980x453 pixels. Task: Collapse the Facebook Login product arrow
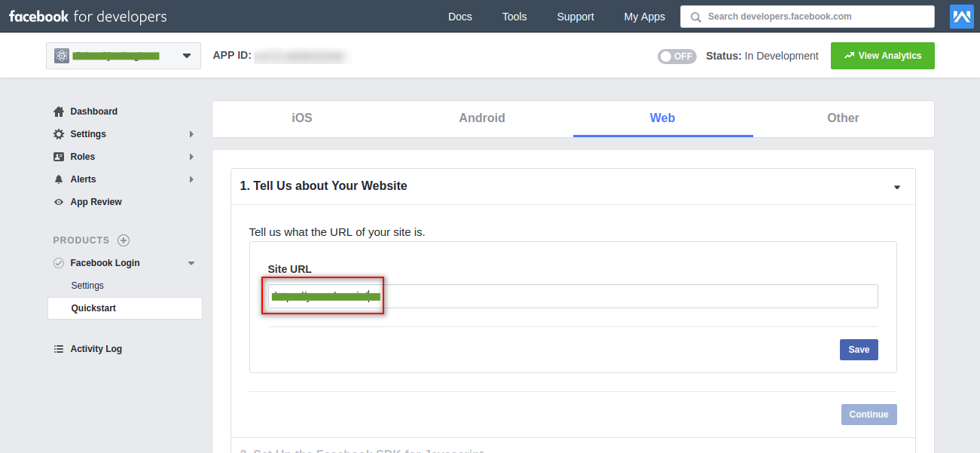click(x=191, y=263)
